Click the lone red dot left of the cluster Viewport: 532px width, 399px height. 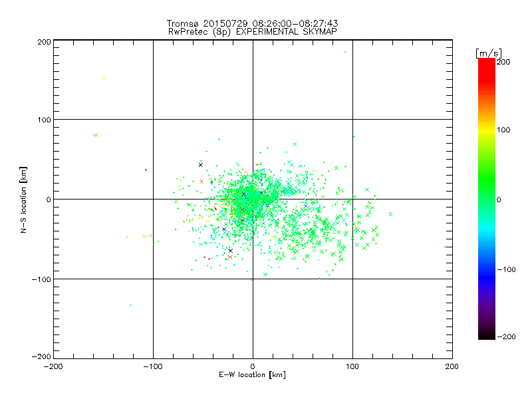click(x=146, y=170)
